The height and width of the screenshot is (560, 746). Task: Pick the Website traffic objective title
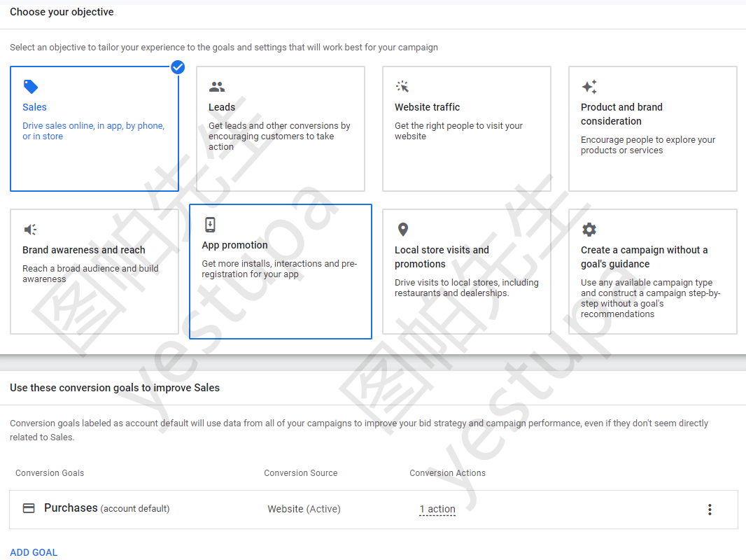pos(428,107)
